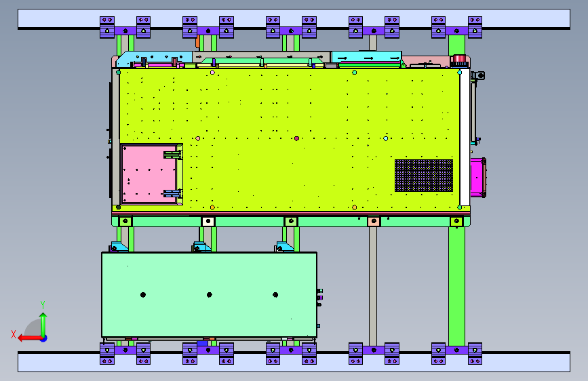The image size is (588, 381).
Task: Select the bottom light-blue rail
Action: coord(294,362)
